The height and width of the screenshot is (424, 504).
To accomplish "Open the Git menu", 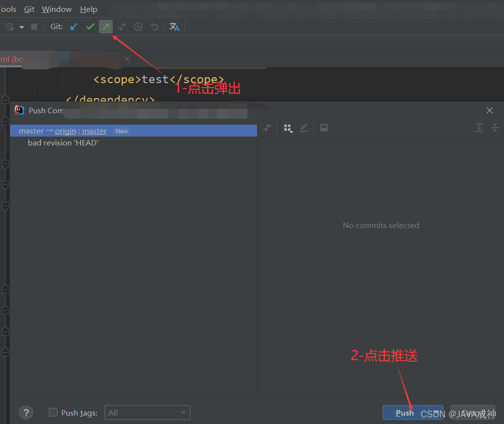I will (29, 9).
